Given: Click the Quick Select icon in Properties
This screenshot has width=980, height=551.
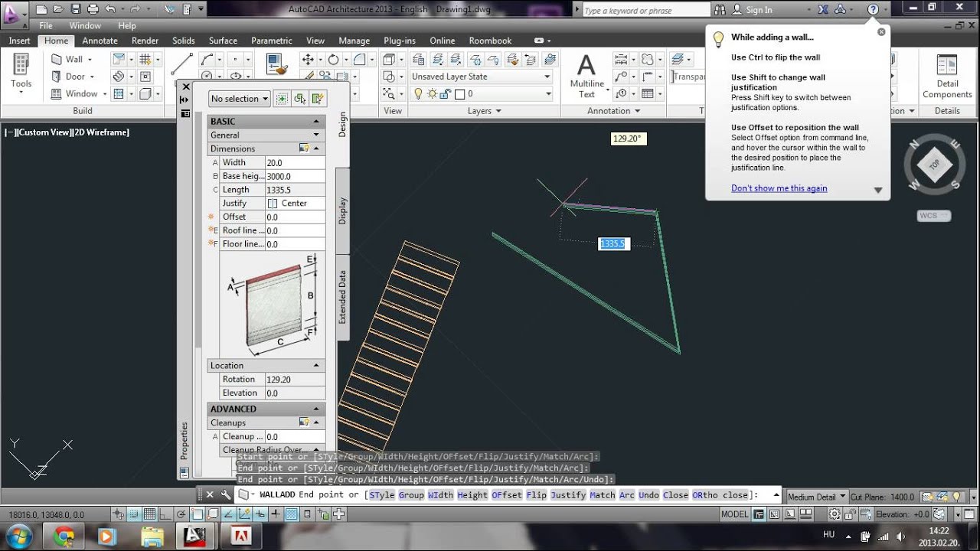Looking at the screenshot, I should 318,98.
